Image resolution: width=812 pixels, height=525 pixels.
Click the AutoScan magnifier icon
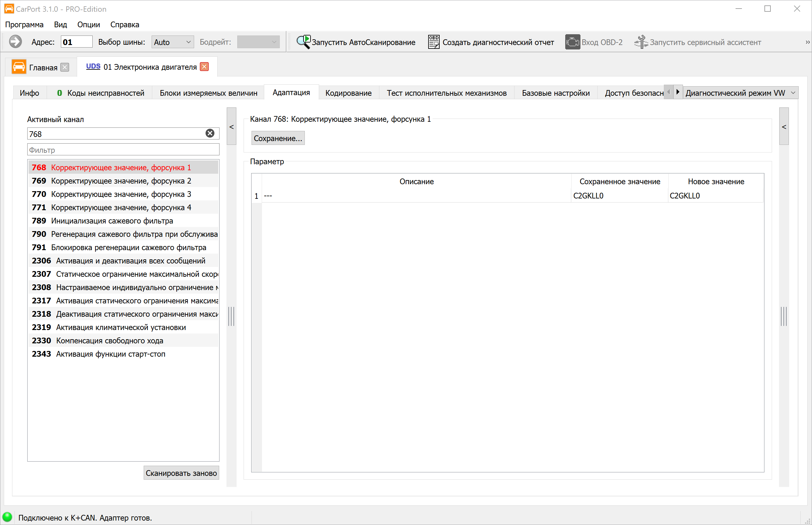click(x=303, y=42)
